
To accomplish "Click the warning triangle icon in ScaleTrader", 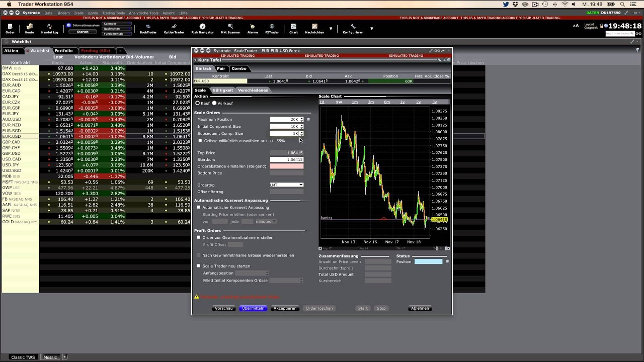I will coord(196,297).
